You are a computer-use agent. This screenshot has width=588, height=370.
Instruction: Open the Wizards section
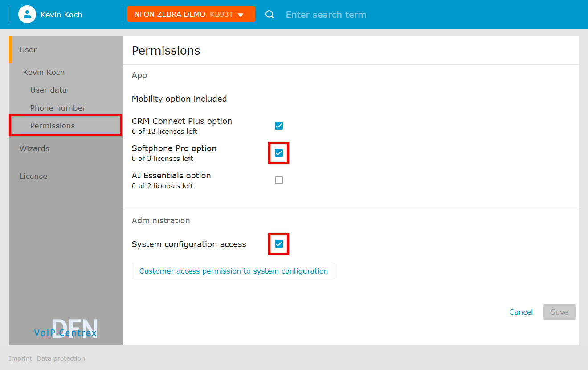pos(34,148)
